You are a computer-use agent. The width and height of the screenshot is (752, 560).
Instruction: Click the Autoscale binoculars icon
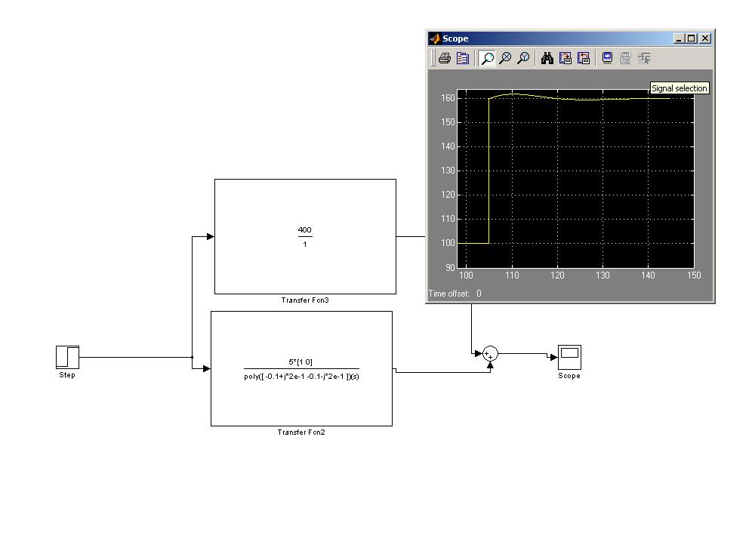click(547, 59)
